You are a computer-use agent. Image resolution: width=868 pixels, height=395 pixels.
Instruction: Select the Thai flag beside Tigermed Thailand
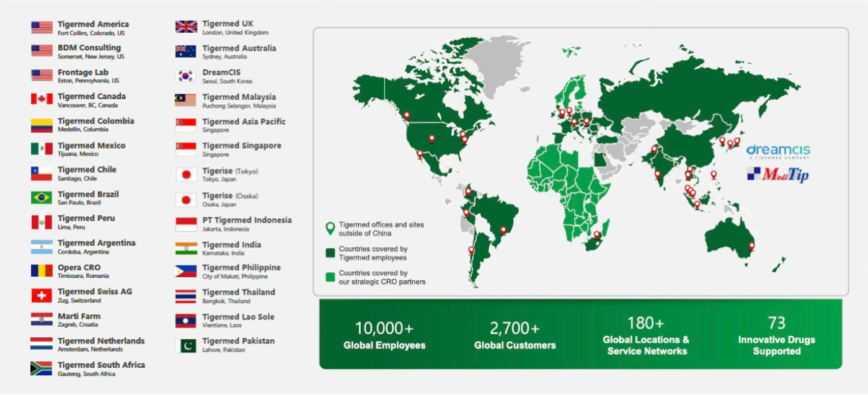pyautogui.click(x=186, y=296)
